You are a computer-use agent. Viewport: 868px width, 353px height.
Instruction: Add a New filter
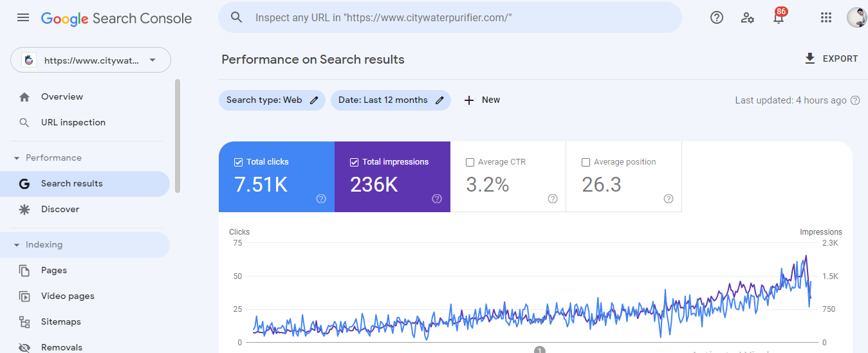(x=482, y=100)
